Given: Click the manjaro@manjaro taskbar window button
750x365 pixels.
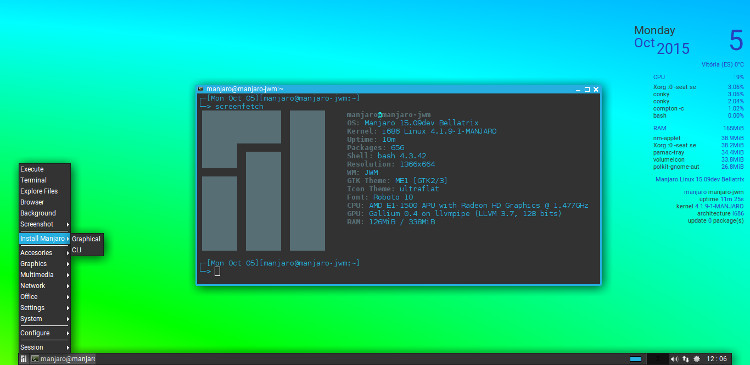Looking at the screenshot, I should click(x=63, y=359).
